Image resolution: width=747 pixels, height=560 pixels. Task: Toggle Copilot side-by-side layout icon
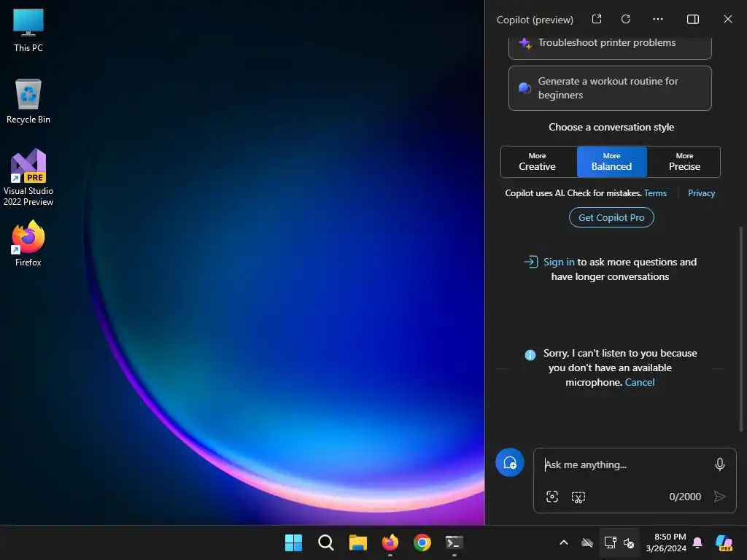pos(693,19)
